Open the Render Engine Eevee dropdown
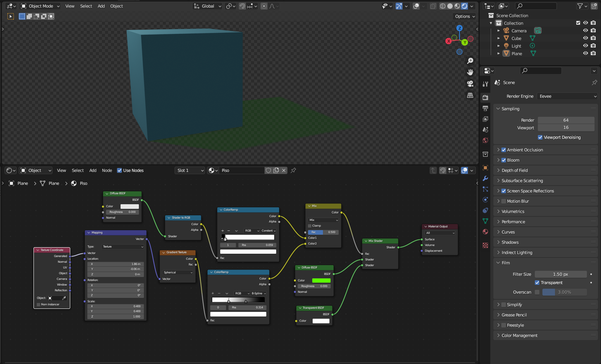 (567, 96)
